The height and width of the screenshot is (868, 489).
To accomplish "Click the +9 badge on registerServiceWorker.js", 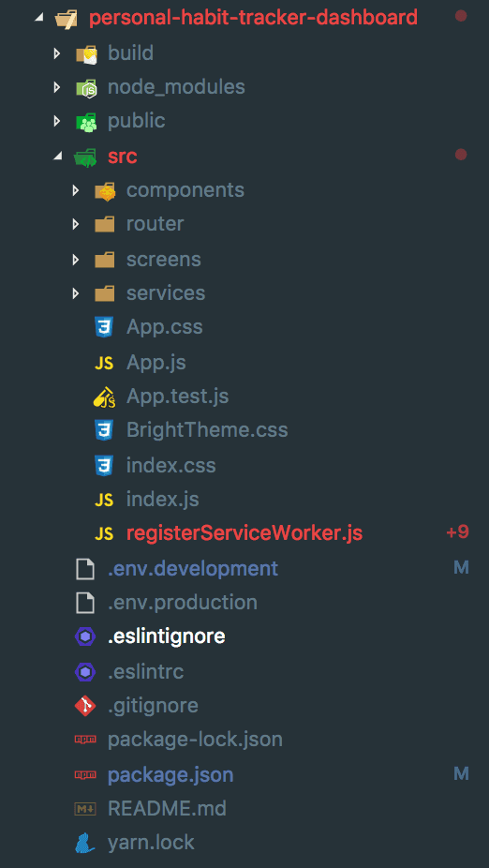I will 457,532.
